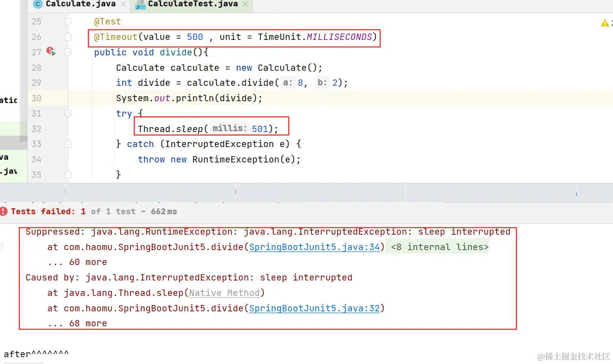Click the System.out.println(divide) statement

[x=189, y=98]
